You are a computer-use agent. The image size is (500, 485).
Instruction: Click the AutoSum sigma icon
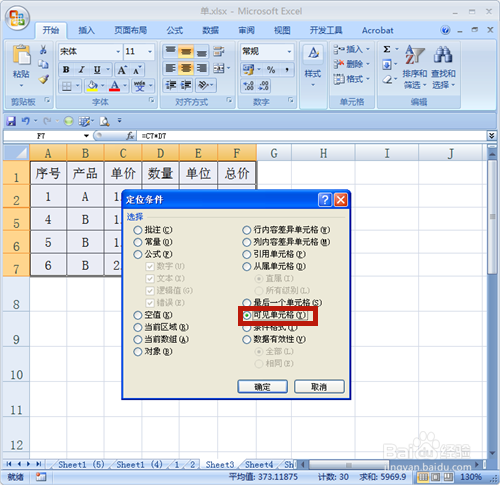387,49
